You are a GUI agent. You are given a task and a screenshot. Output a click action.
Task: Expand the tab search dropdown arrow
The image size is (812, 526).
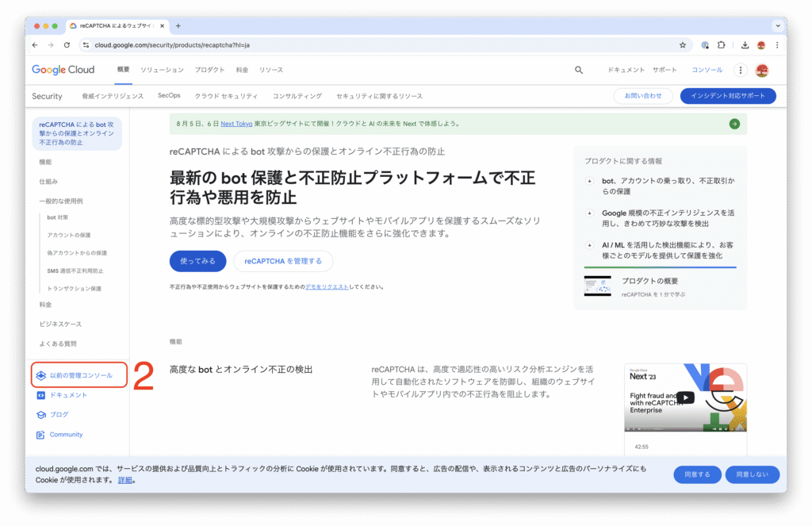[x=777, y=25]
